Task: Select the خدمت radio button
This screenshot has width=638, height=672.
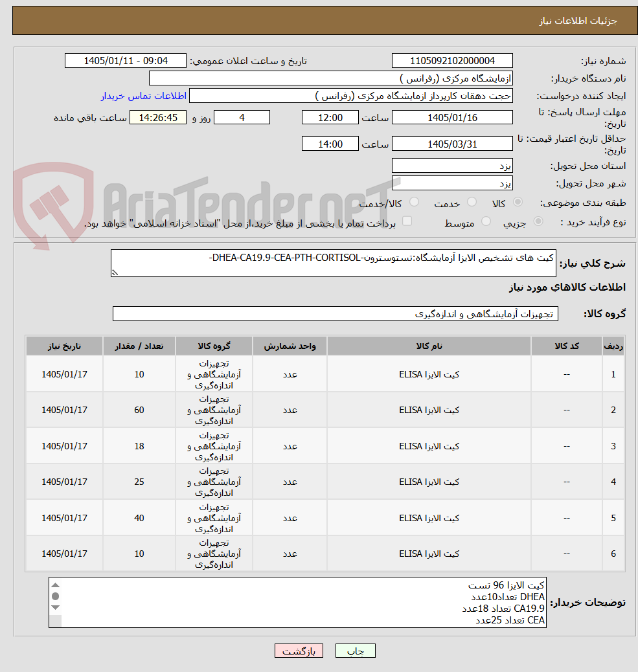Action: 472,202
